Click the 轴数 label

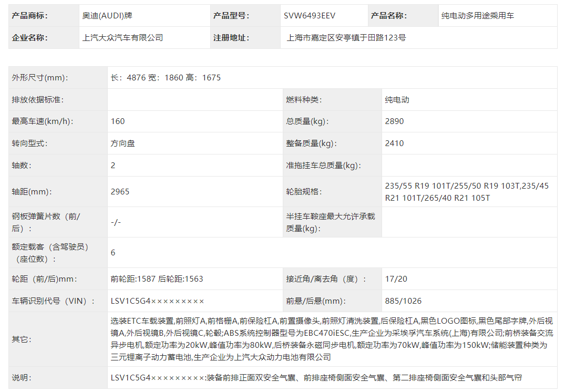click(21, 166)
